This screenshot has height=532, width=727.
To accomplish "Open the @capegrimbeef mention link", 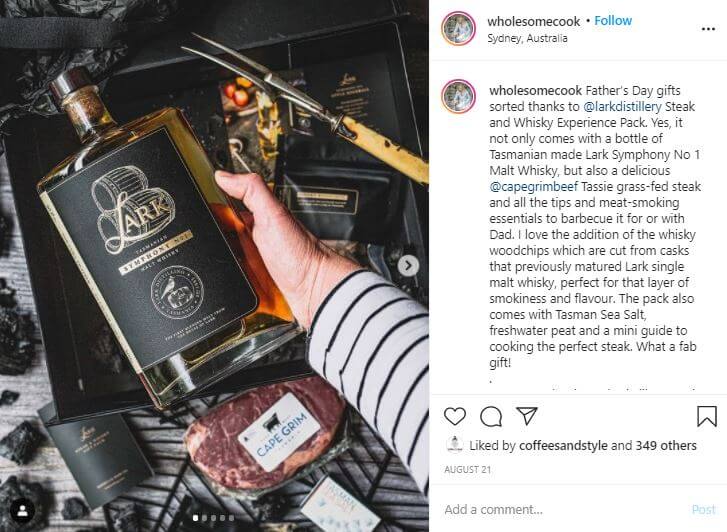I will pyautogui.click(x=534, y=187).
